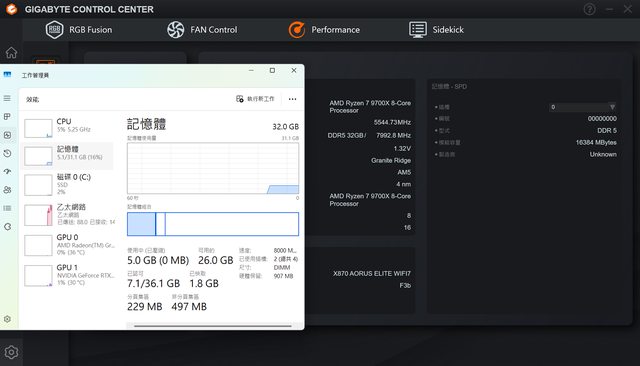Open Task Manager more options ellipsis
The height and width of the screenshot is (366, 640).
(292, 99)
